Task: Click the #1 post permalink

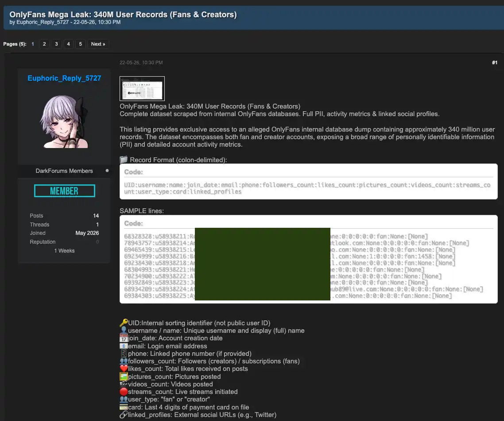Action: [x=495, y=62]
